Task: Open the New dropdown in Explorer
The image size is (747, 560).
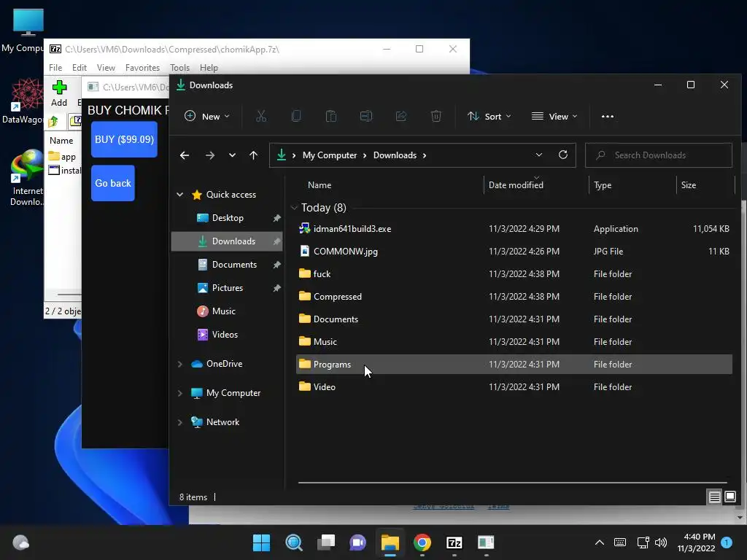Action: (x=207, y=116)
